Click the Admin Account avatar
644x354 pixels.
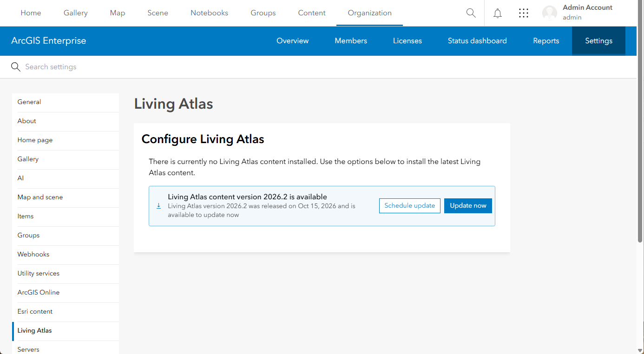click(x=550, y=13)
